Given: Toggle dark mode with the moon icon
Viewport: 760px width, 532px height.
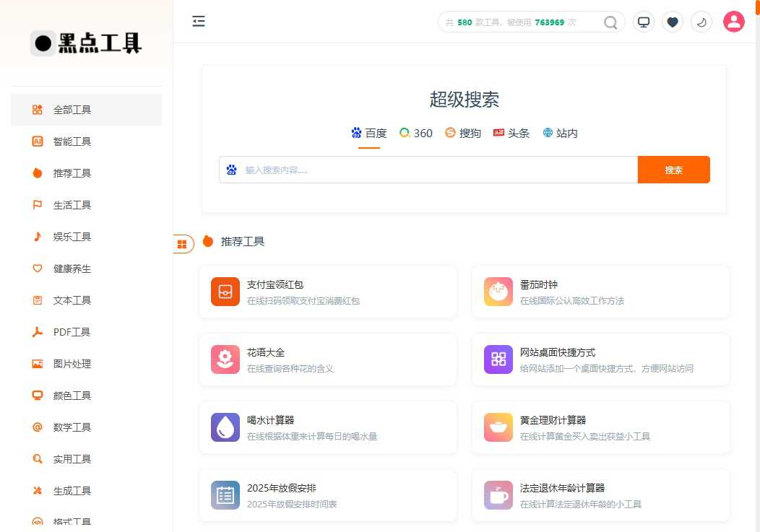Looking at the screenshot, I should coord(701,22).
